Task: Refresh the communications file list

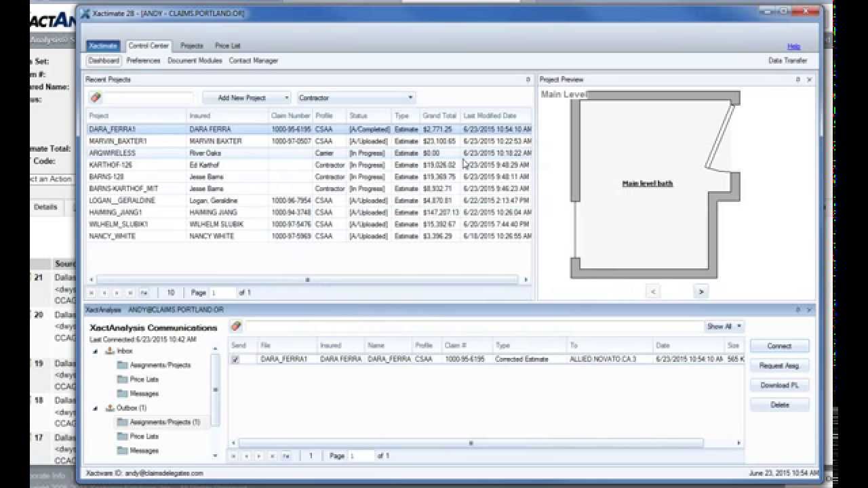Action: (285, 456)
